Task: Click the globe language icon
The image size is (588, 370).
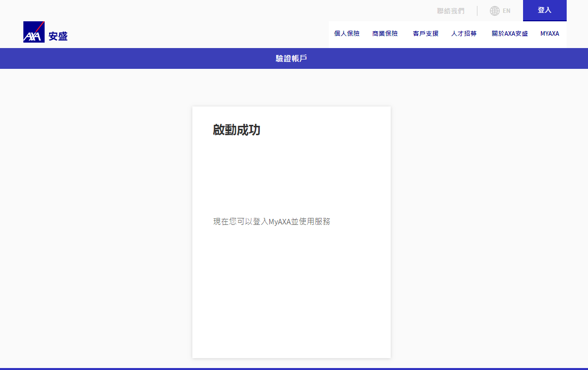Action: (x=494, y=11)
